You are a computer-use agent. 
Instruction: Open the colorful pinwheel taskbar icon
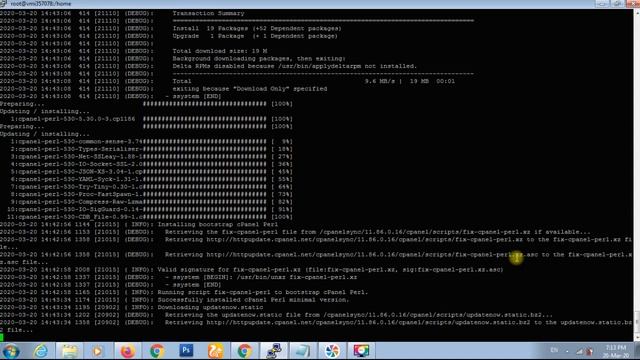pyautogui.click(x=332, y=351)
